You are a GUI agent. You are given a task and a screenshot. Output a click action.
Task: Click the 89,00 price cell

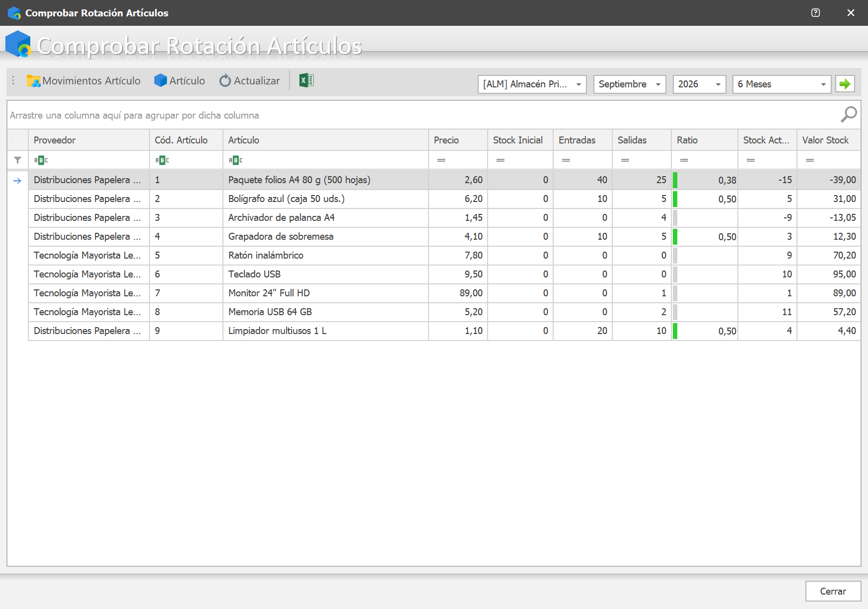click(458, 293)
